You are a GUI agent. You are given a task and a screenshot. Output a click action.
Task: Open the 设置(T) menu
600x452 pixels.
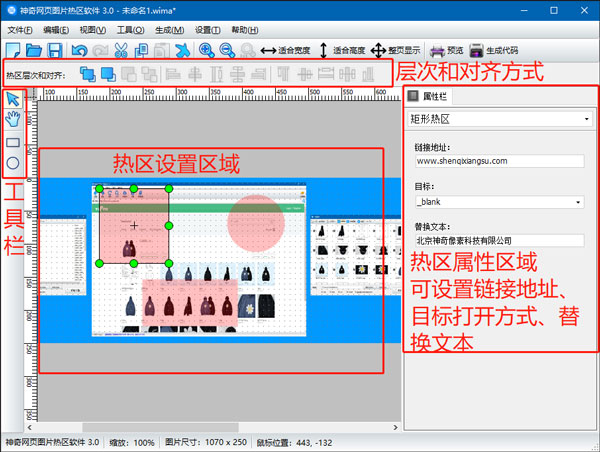pos(207,30)
